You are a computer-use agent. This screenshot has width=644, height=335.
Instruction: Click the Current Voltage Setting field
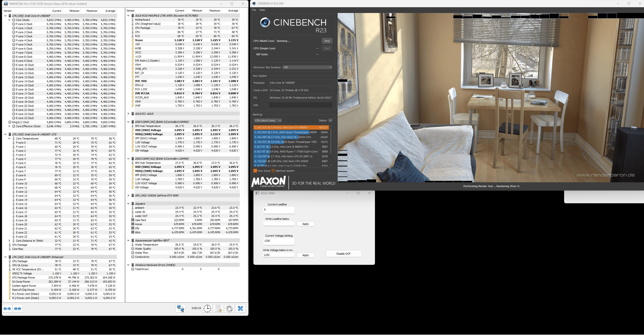279,241
